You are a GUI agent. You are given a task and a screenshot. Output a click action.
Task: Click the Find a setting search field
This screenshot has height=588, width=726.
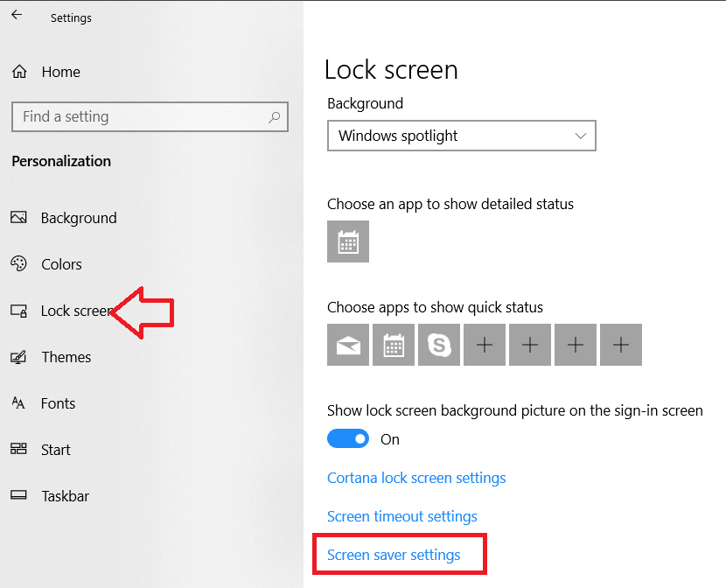(x=149, y=116)
